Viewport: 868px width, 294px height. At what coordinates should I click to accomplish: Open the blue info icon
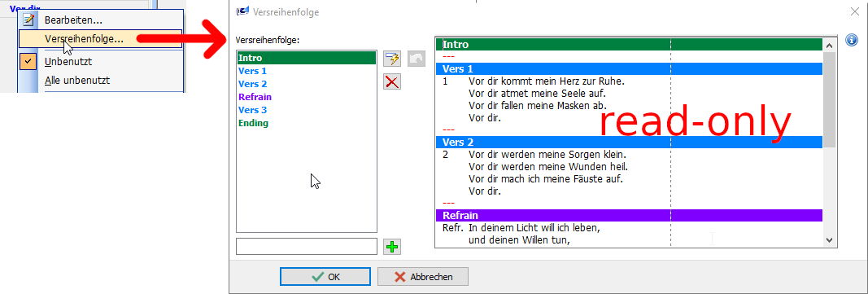point(852,41)
